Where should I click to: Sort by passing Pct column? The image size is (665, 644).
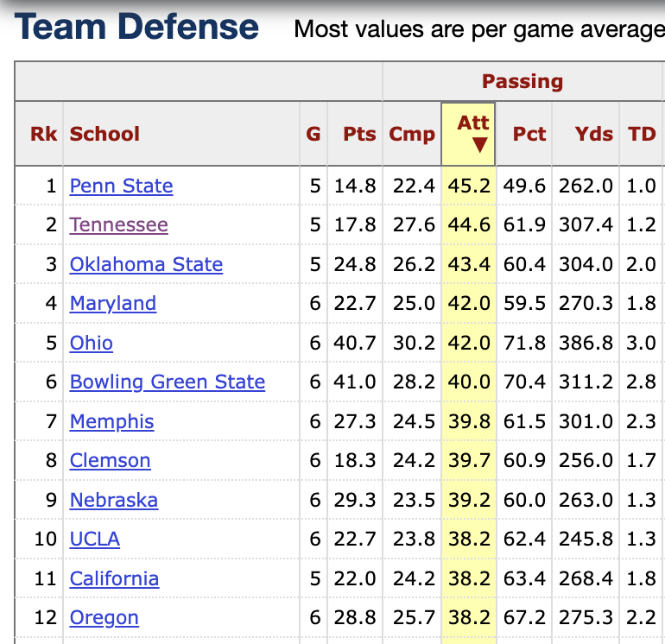click(529, 134)
